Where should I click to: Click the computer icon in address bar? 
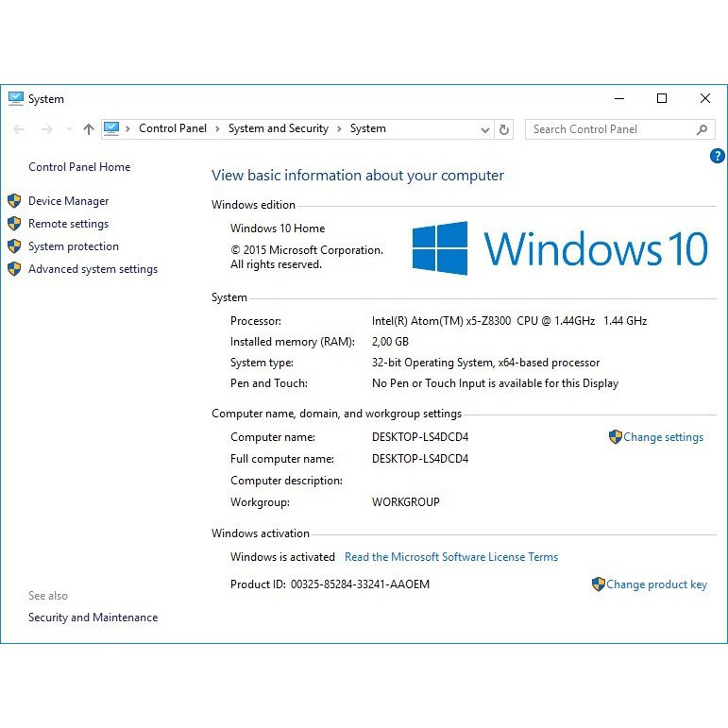pos(111,128)
